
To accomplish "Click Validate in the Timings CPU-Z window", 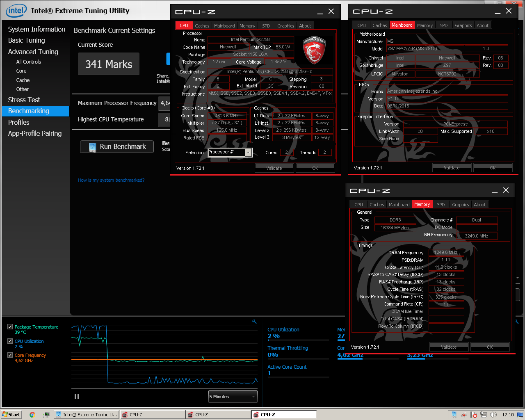I will [x=449, y=347].
